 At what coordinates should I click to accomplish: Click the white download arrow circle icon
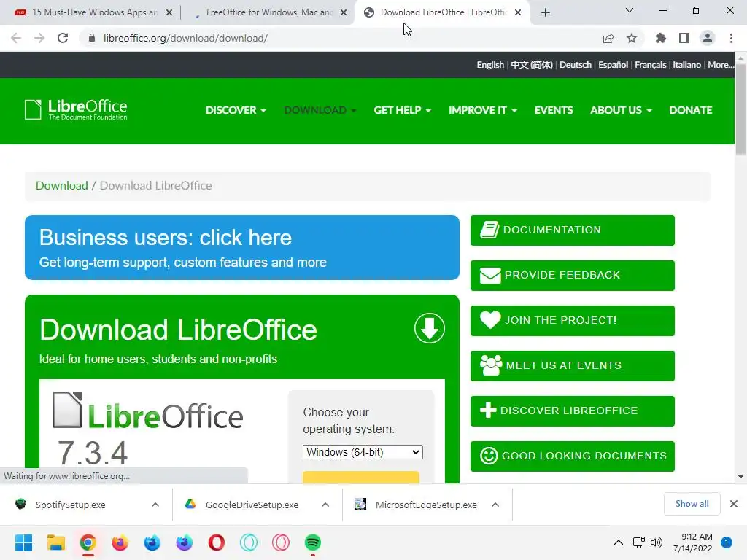[429, 328]
